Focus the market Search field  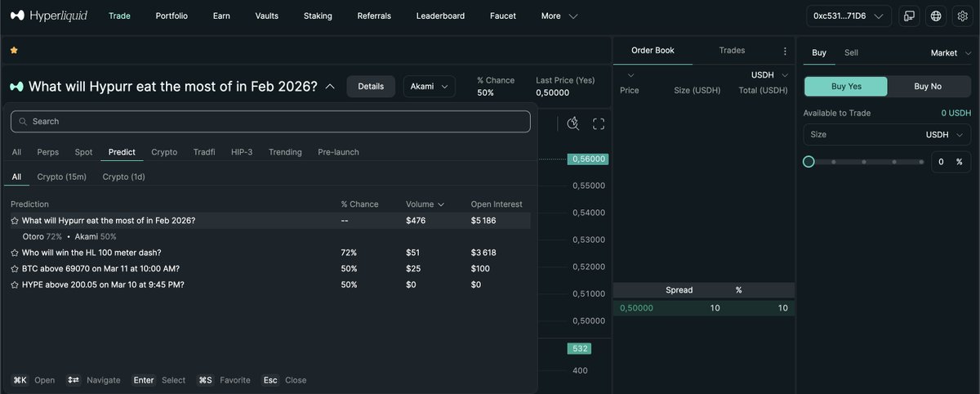pos(270,121)
